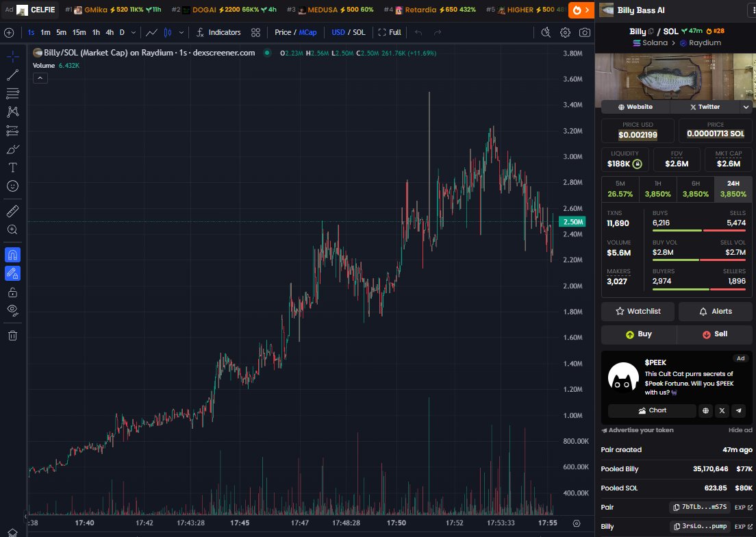
Task: Copy the Pair address 7bTLb...mS7S
Action: point(700,507)
